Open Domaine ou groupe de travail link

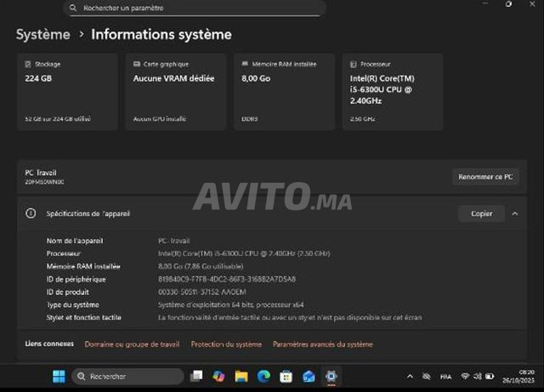tap(132, 344)
